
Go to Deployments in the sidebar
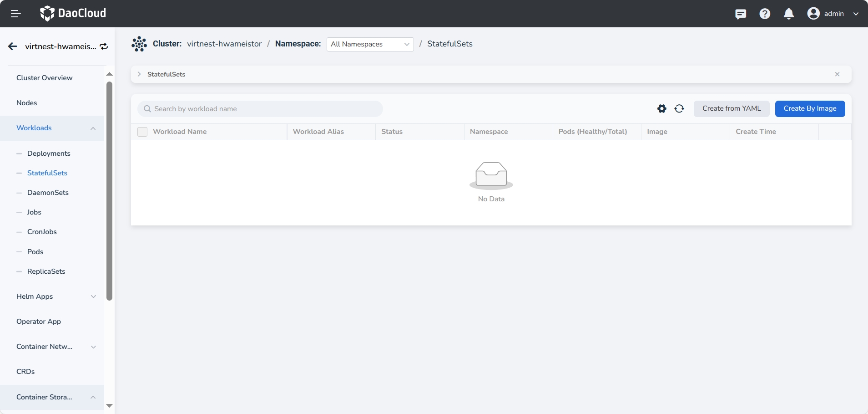pos(49,153)
